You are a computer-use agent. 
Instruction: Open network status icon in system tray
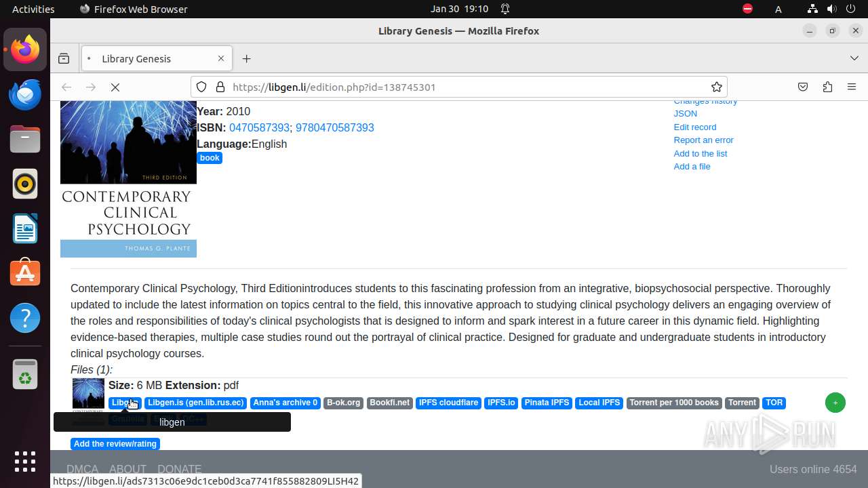click(812, 9)
